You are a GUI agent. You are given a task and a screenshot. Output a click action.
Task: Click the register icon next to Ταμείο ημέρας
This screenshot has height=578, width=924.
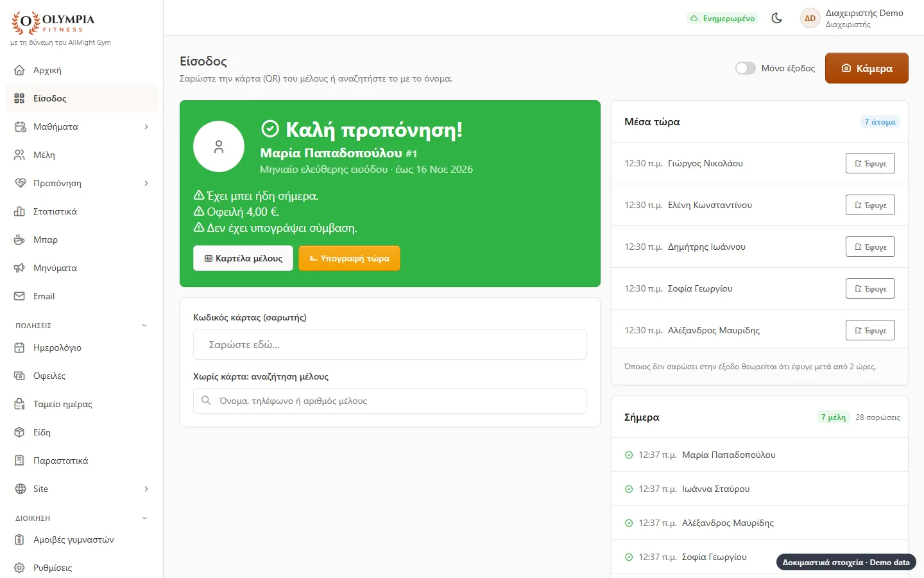20,404
